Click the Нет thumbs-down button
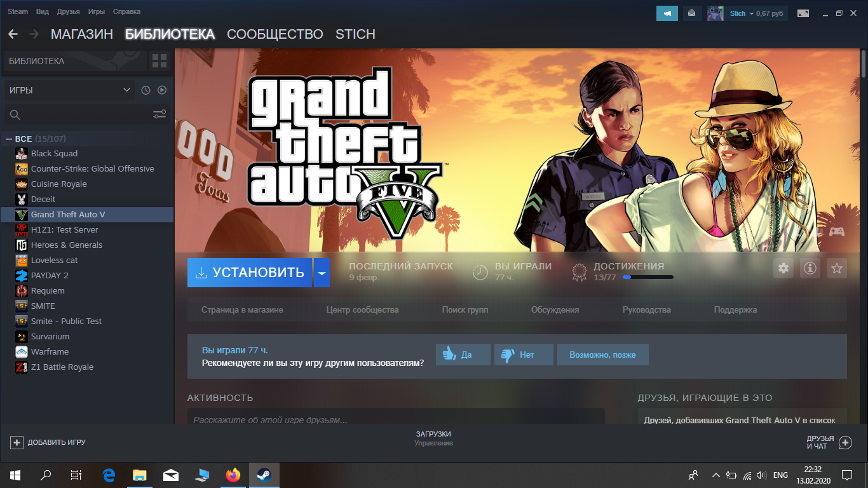 524,355
